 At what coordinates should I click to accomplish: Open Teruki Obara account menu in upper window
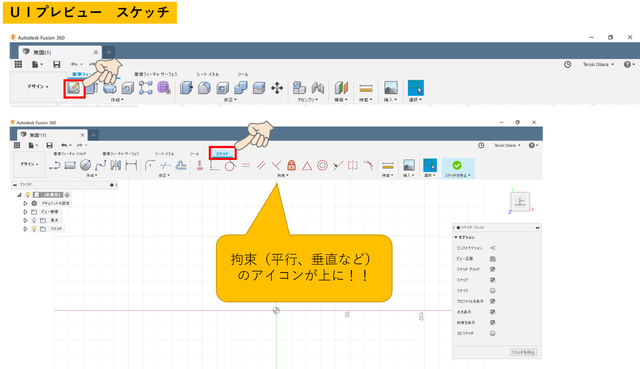coord(598,64)
